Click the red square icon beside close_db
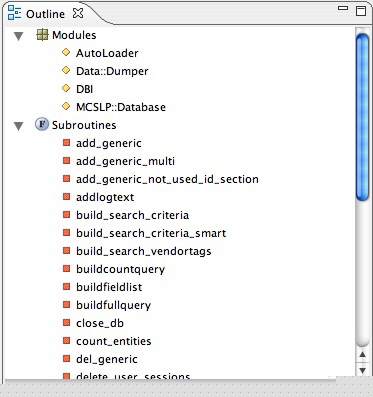The image size is (373, 397). 66,323
